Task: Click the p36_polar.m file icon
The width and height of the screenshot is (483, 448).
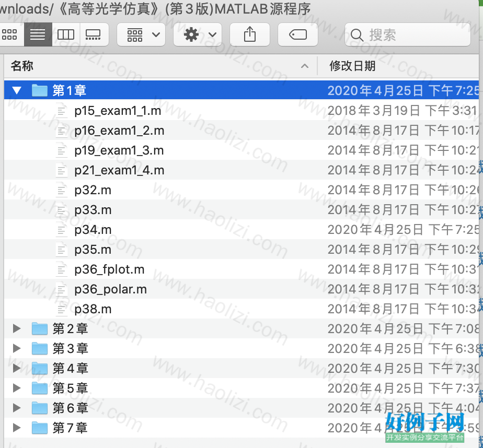Action: click(61, 289)
